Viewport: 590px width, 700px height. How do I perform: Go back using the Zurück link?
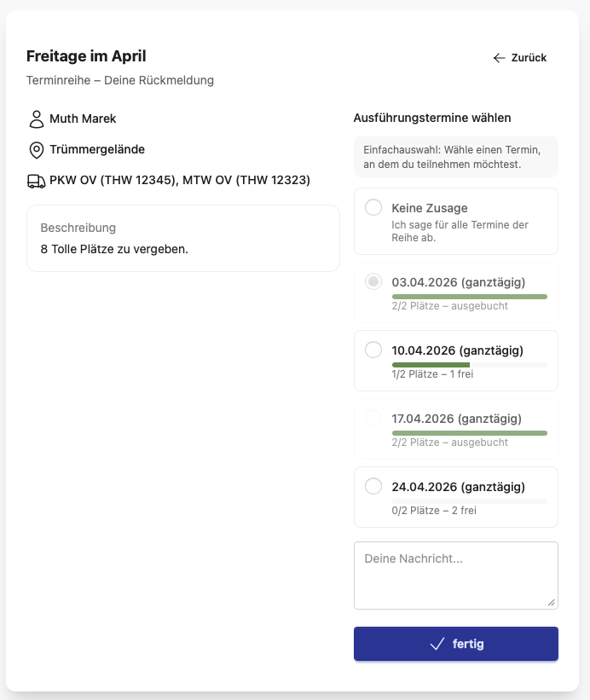tap(519, 58)
